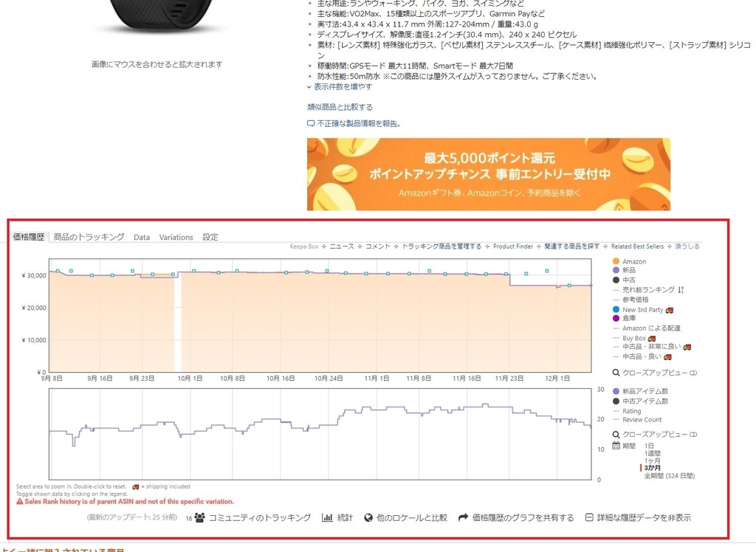
Task: Click the offer count chart's クローズアップビュー magnifier
Action: [616, 435]
